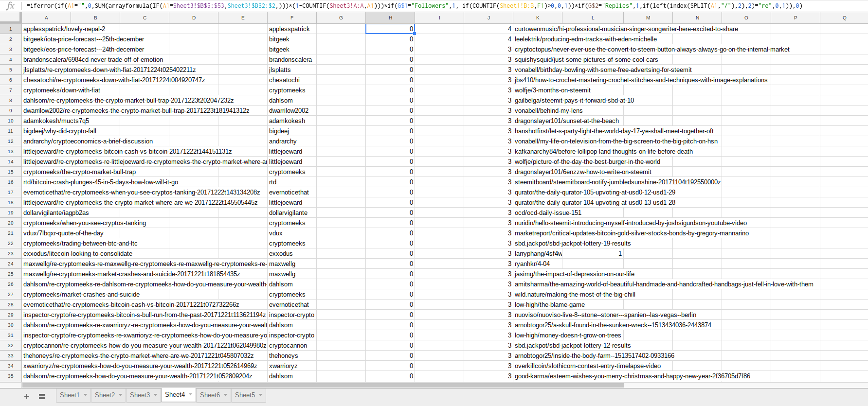Click cell 'bigdeej/why-did-crypto-fall'
Viewport: 868px width, 406px height.
60,131
